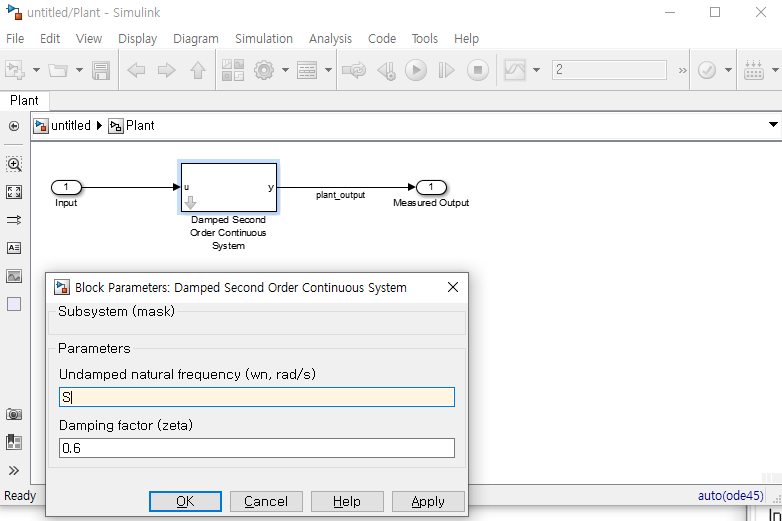Open the New Model dropdown arrow

pos(36,70)
